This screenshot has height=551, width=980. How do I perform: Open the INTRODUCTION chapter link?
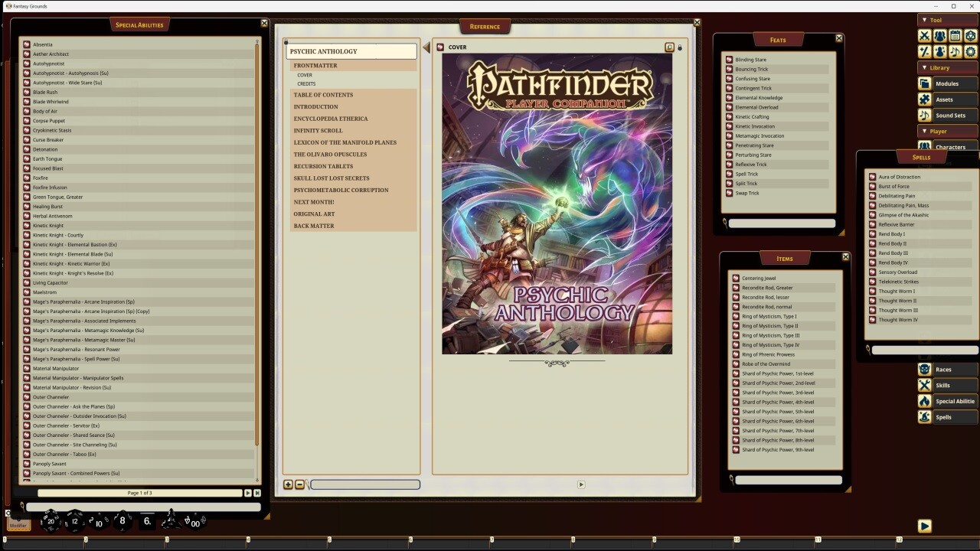[x=317, y=106]
